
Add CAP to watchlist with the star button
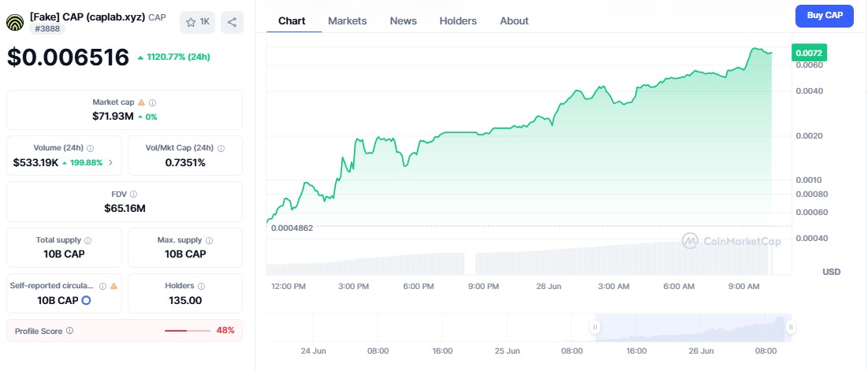coord(198,22)
